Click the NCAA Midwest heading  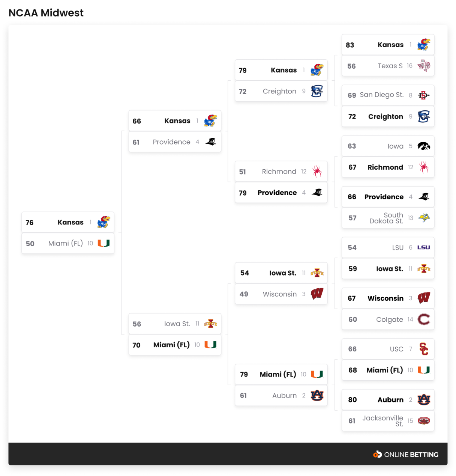[x=46, y=13]
